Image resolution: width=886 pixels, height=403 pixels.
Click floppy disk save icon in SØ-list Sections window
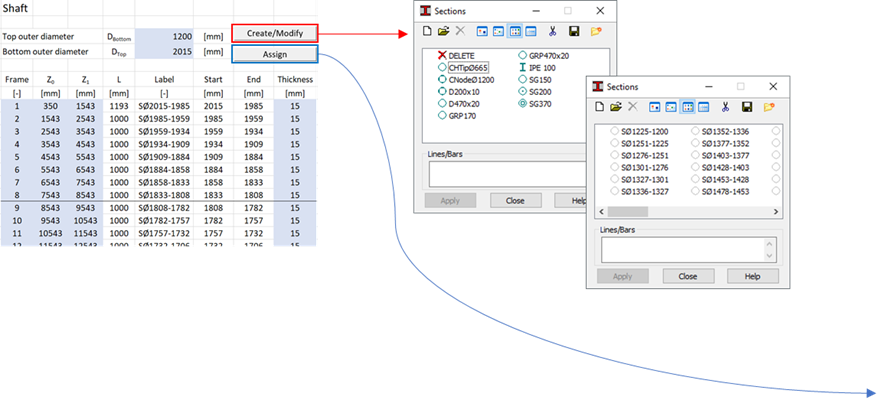point(747,106)
